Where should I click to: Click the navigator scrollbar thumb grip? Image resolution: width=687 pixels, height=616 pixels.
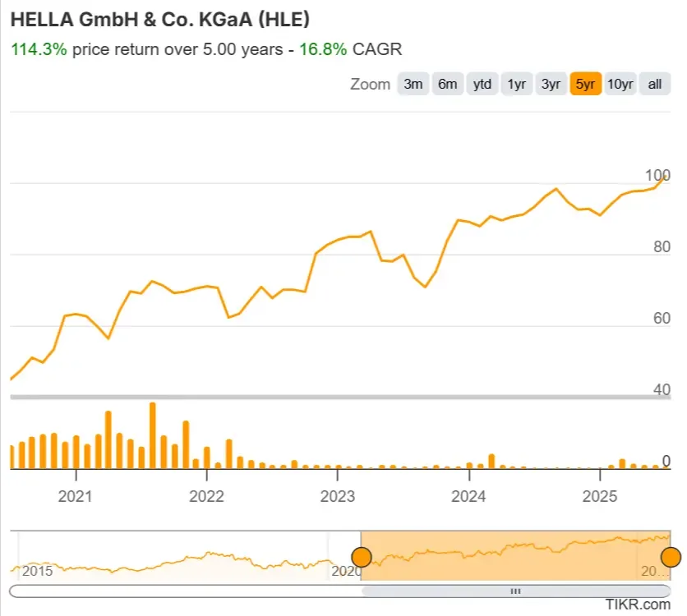click(x=516, y=591)
